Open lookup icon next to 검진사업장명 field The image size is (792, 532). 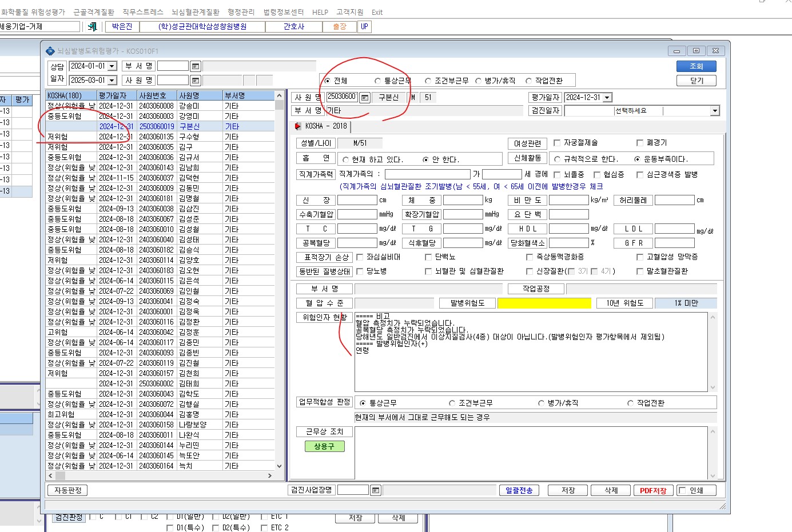375,490
